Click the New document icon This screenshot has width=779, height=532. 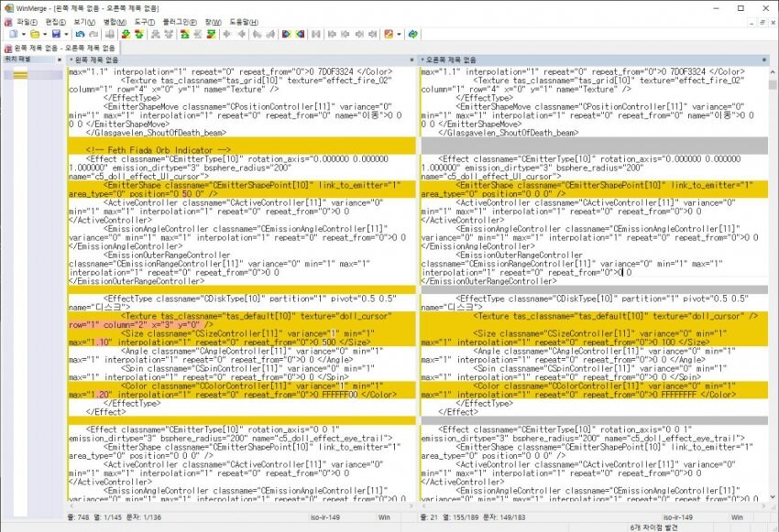coord(12,34)
